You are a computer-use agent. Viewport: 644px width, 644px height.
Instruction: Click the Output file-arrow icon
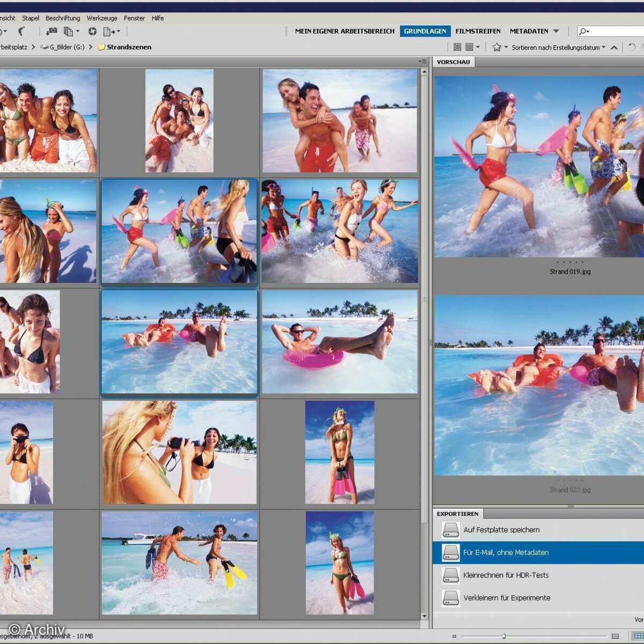click(x=110, y=32)
